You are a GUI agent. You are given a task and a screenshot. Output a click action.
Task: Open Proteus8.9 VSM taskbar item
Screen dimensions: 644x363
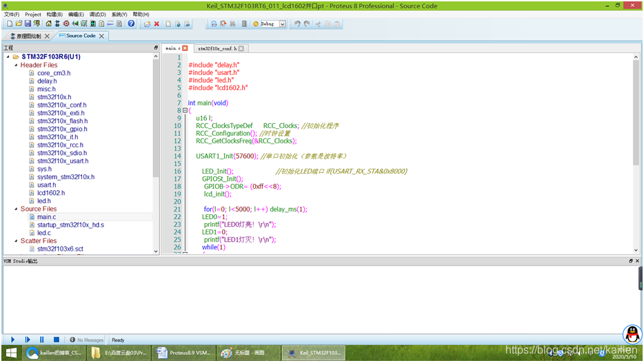click(x=184, y=353)
